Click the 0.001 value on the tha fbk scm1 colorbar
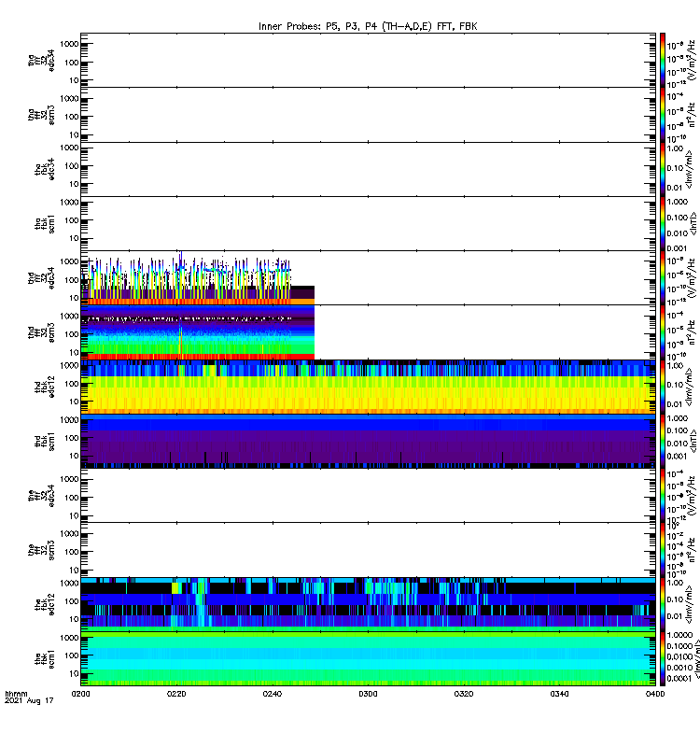The height and width of the screenshot is (747, 700). click(x=678, y=248)
